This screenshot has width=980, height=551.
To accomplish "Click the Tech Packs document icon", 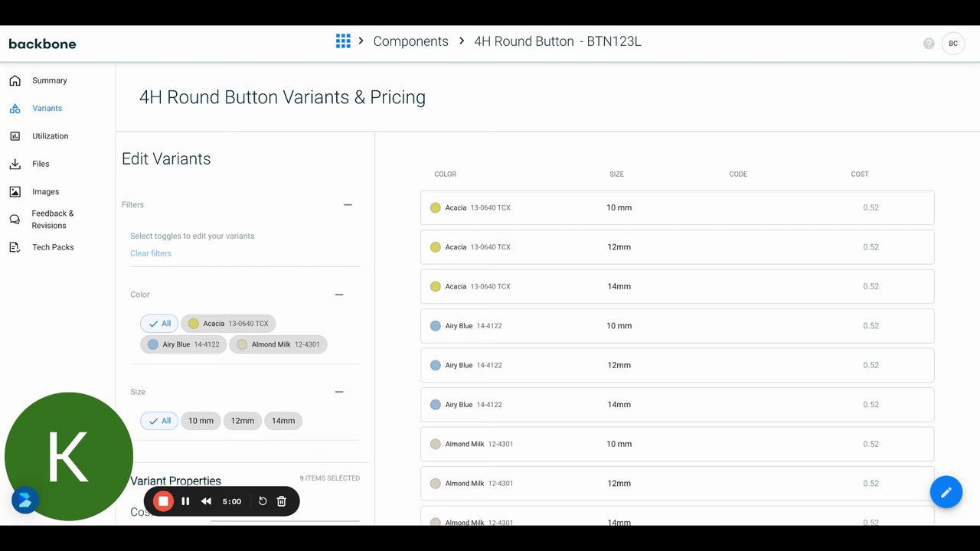I will coord(15,247).
